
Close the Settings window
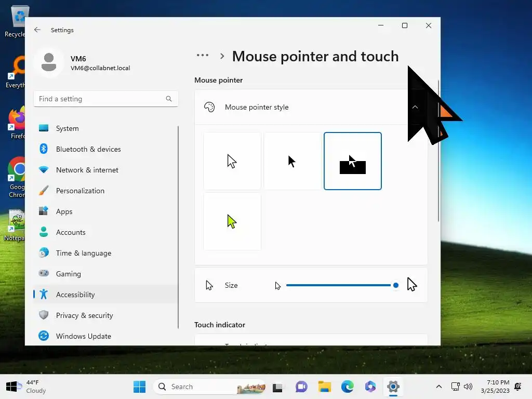(x=429, y=25)
